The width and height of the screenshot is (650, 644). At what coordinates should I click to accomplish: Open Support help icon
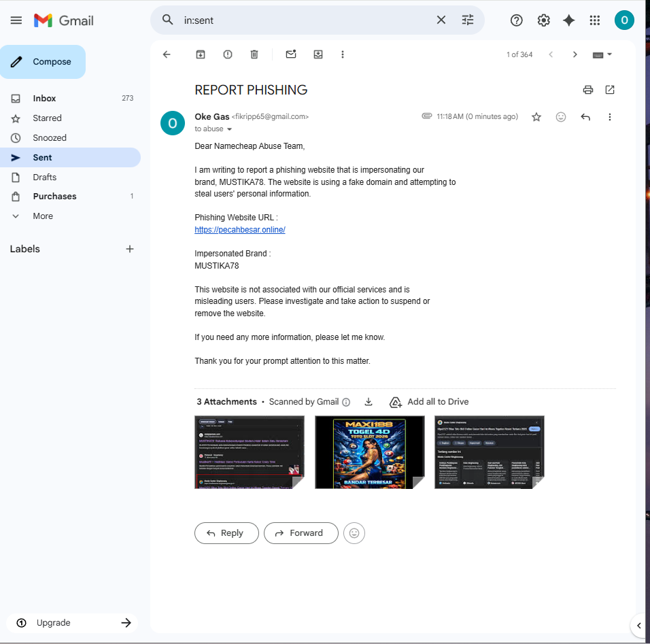516,20
